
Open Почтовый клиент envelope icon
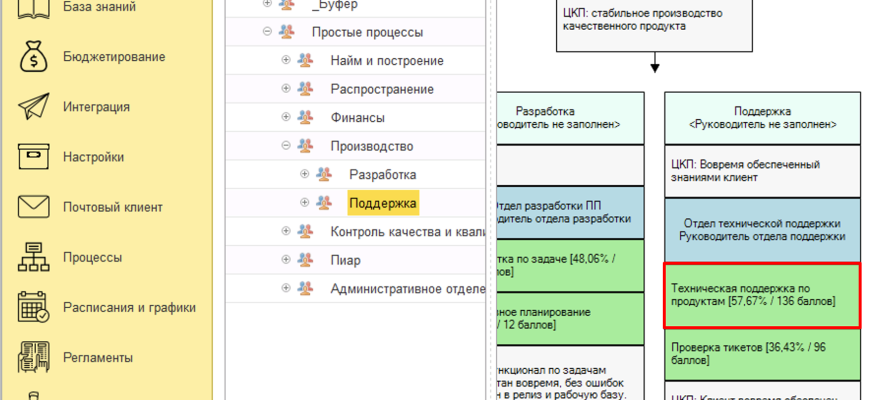tap(34, 207)
